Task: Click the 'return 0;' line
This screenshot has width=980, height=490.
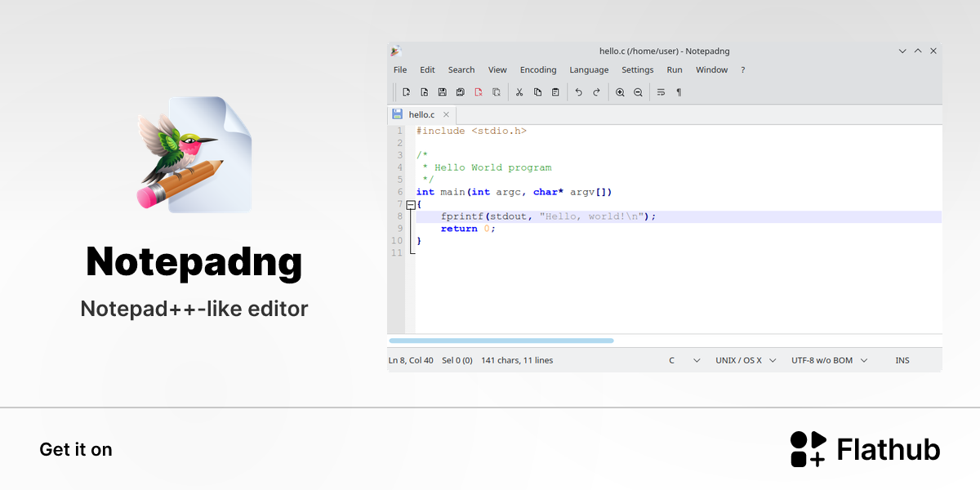Action: tap(468, 229)
